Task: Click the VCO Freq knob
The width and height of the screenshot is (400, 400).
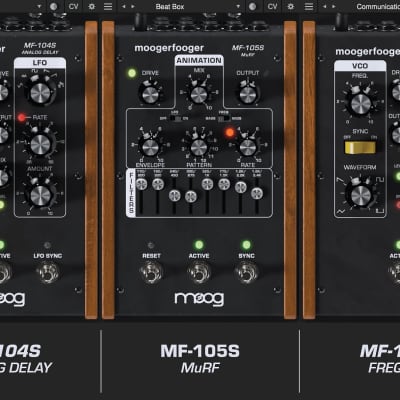Action: pyautogui.click(x=361, y=104)
